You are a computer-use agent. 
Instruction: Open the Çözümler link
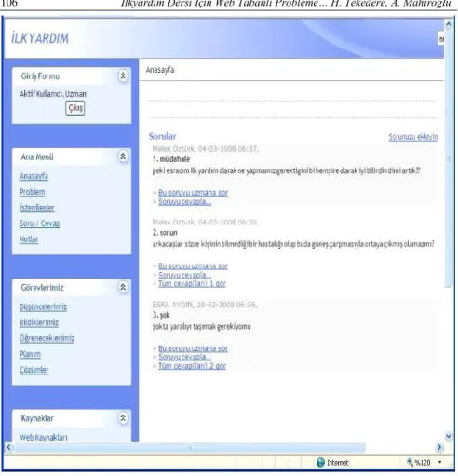click(34, 370)
